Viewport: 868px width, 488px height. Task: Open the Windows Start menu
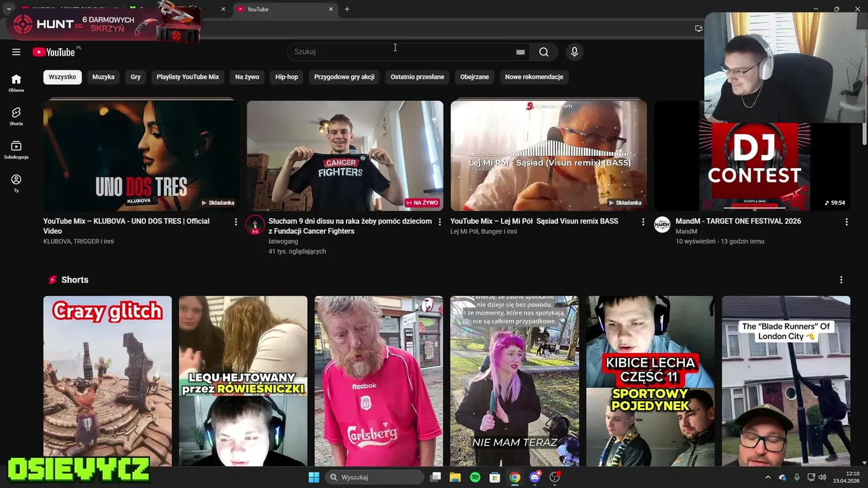pos(314,477)
